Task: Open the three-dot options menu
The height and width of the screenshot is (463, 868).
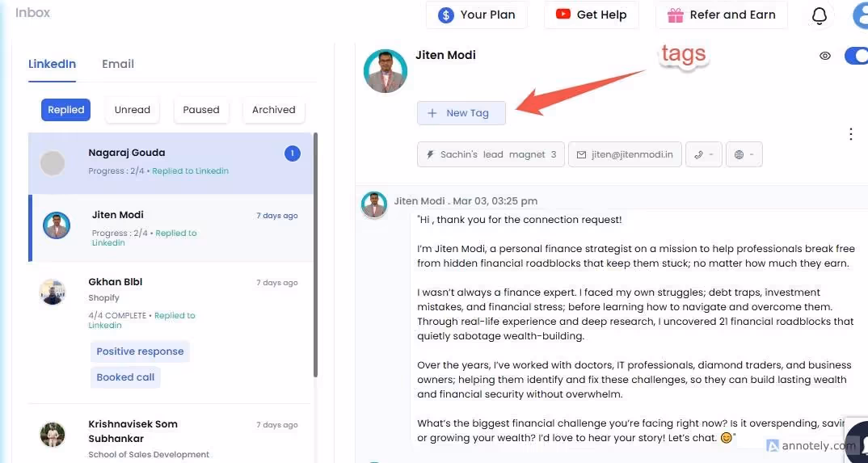Action: tap(851, 134)
